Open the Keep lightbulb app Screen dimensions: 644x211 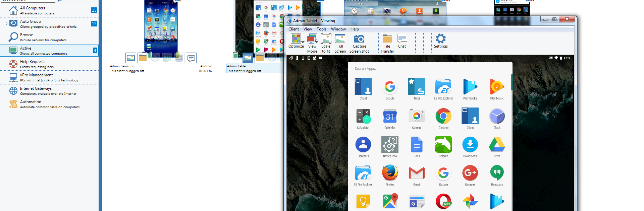click(363, 201)
